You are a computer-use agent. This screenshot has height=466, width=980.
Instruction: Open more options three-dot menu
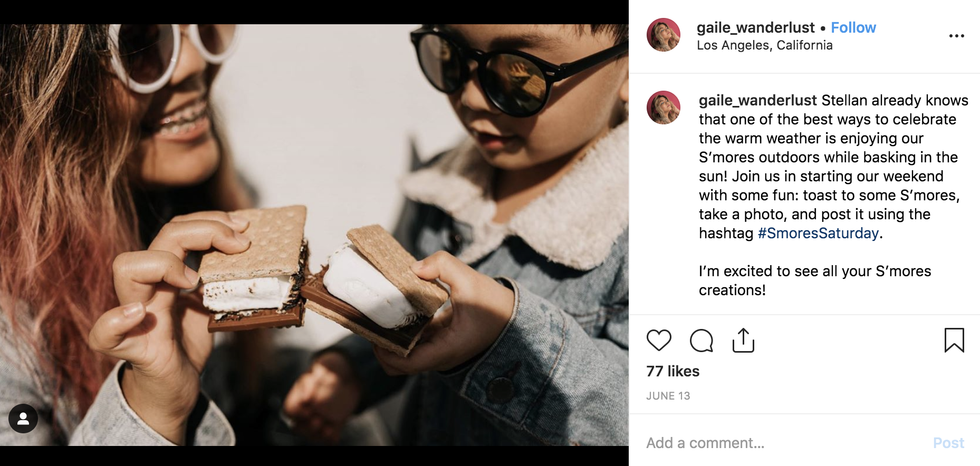point(956,36)
